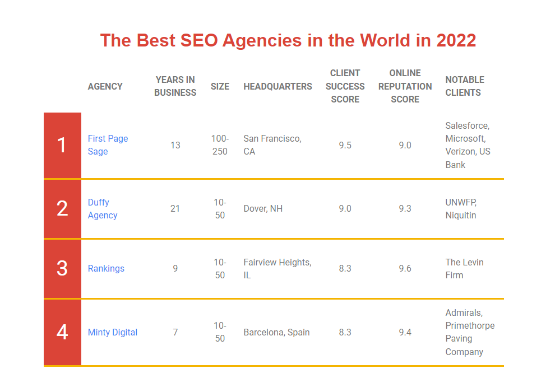Screen dimensions: 555x392
Task: Open the First Page Sage link
Action: [108, 145]
